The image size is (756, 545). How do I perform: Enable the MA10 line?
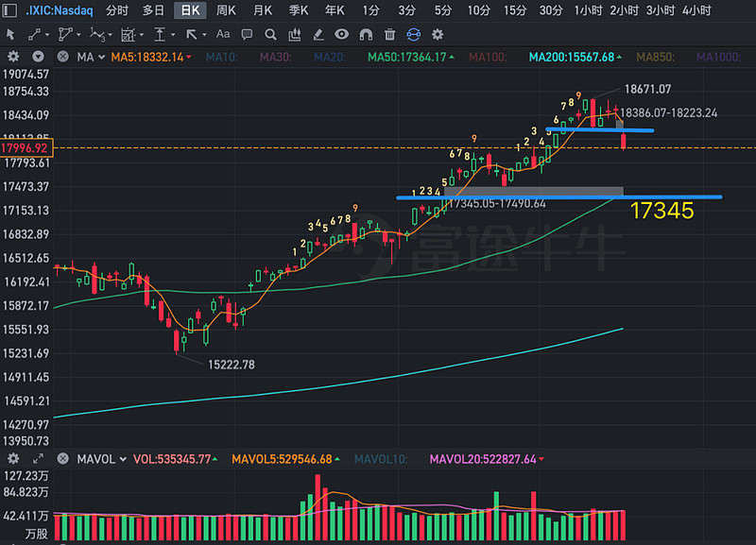click(x=222, y=58)
